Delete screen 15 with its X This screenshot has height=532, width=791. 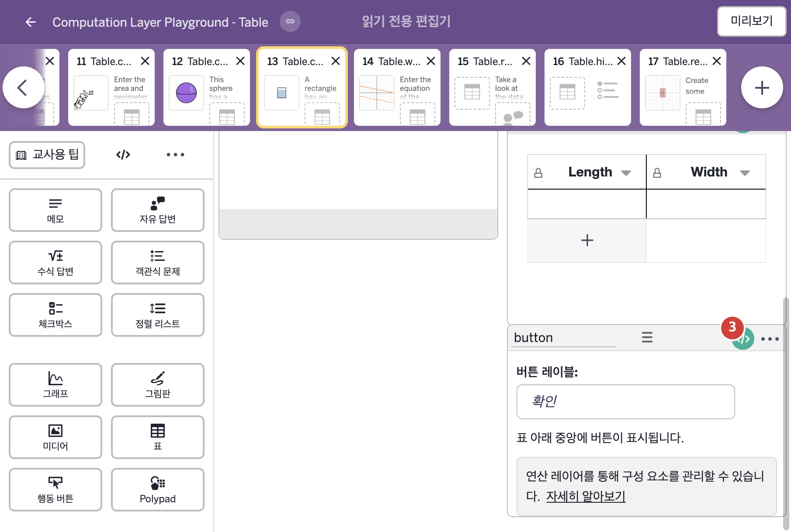(x=526, y=61)
